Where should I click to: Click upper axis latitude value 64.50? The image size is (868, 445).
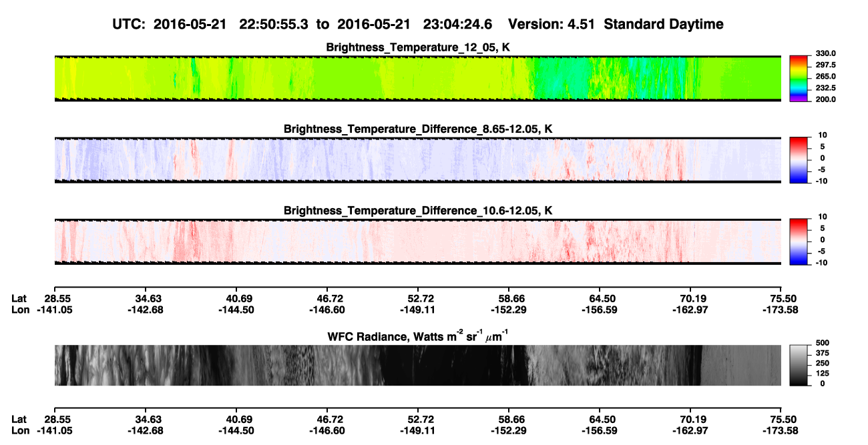point(603,299)
